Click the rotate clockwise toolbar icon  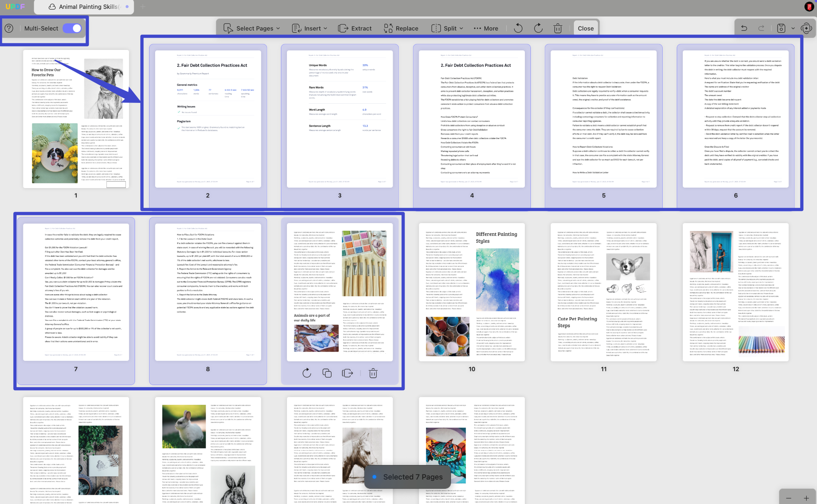coord(538,28)
